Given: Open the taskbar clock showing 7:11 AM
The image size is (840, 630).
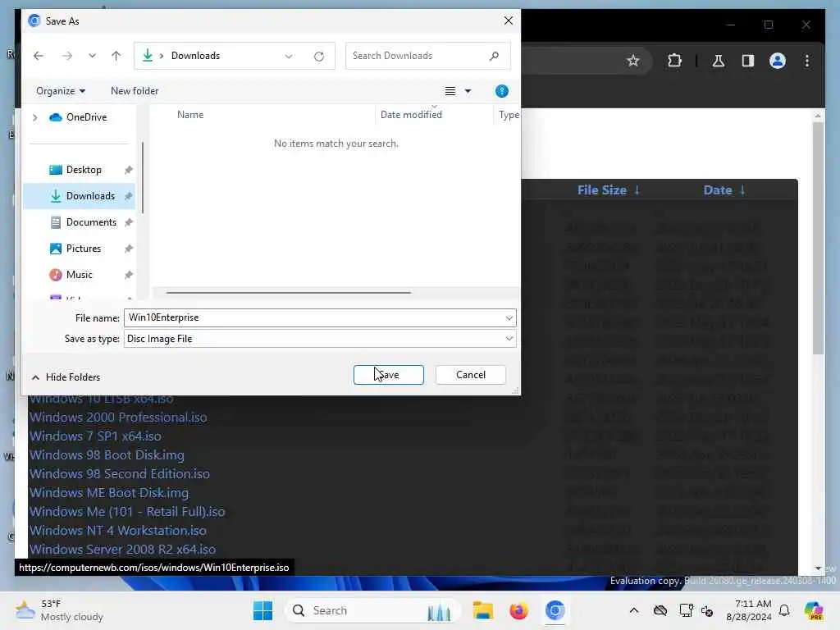Looking at the screenshot, I should pyautogui.click(x=748, y=610).
